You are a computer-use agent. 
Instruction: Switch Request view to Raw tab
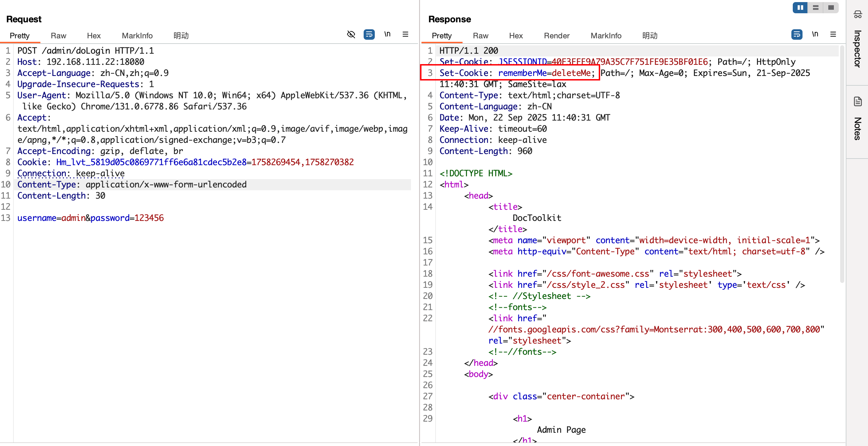(x=58, y=36)
